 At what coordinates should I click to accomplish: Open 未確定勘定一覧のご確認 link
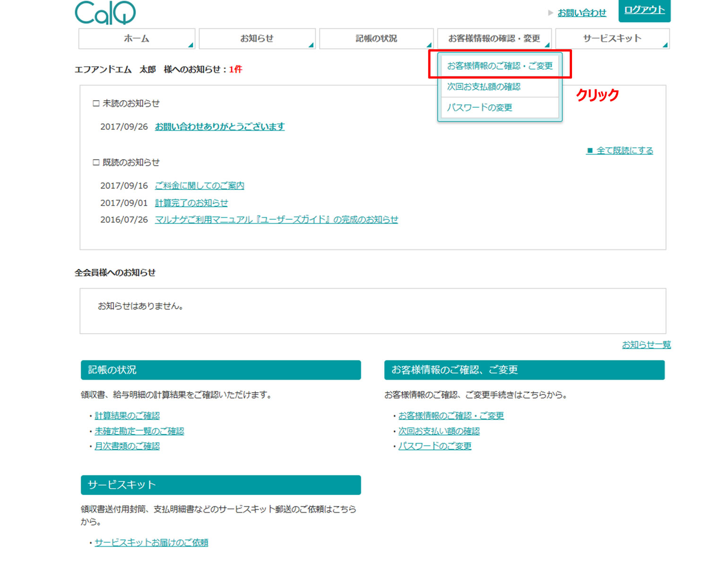tap(139, 431)
